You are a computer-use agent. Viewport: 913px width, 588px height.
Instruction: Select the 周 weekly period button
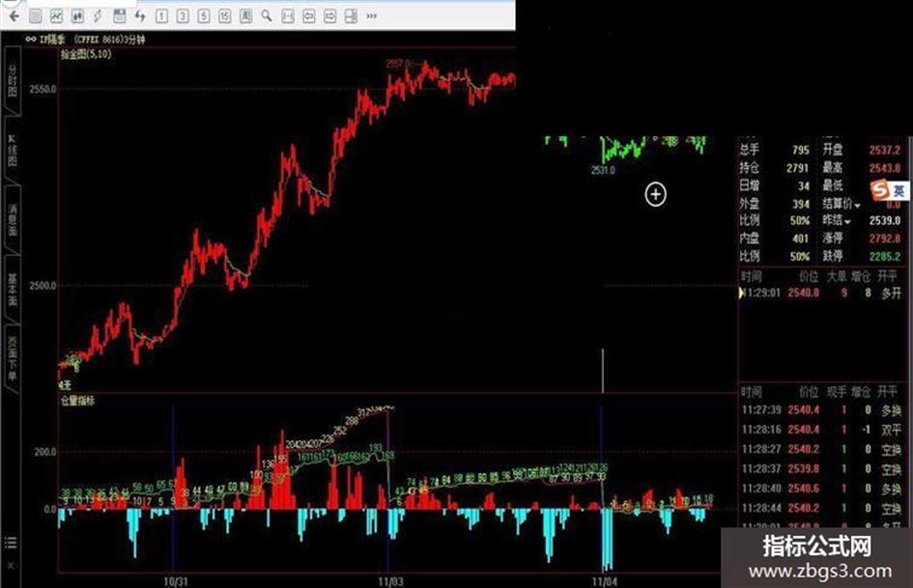tap(245, 16)
